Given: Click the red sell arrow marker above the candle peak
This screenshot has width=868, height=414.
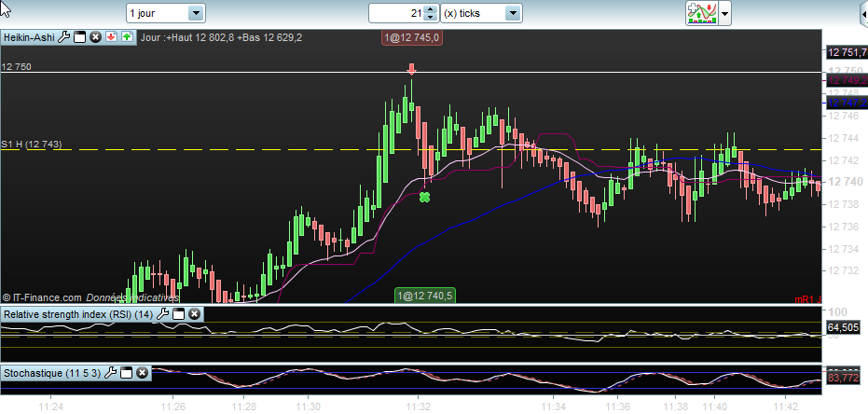Looking at the screenshot, I should [x=411, y=69].
